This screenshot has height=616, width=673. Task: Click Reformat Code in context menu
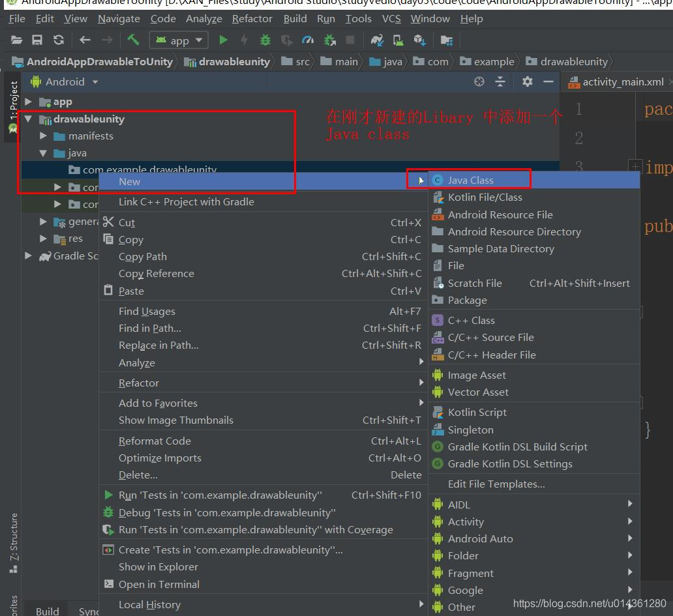coord(263,441)
